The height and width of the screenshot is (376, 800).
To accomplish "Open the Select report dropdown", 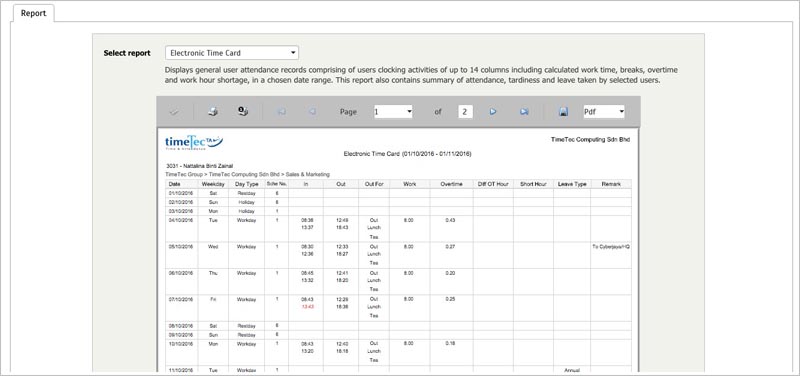I will coord(232,53).
